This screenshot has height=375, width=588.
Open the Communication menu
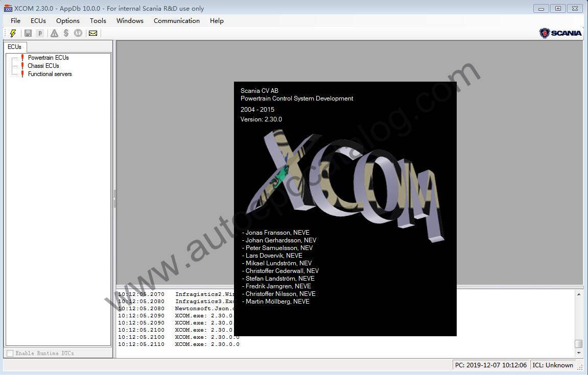177,20
